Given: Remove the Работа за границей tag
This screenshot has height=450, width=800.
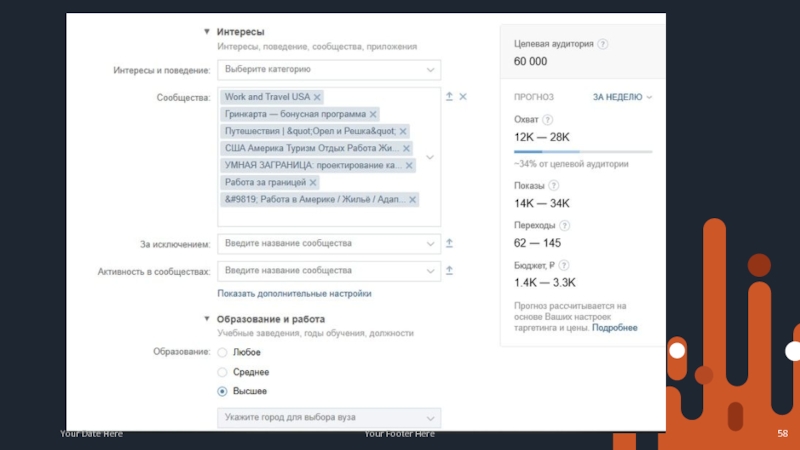Looking at the screenshot, I should click(x=313, y=182).
